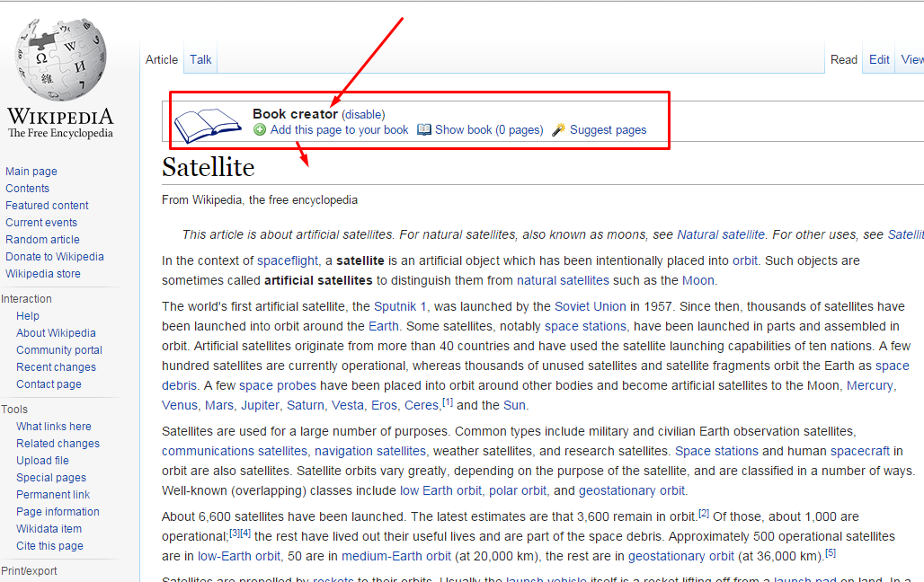
Task: Click the disable link in Book creator
Action: tap(363, 114)
